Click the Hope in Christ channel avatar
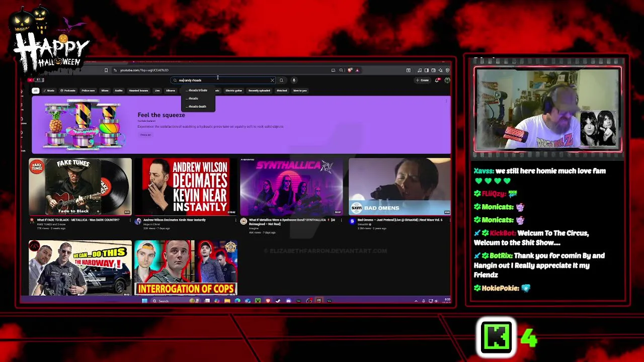 point(138,221)
